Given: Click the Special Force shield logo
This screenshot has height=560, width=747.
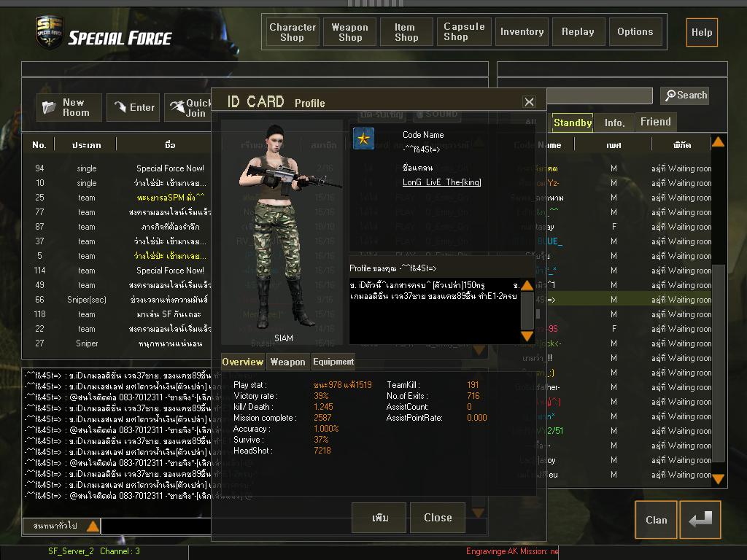Looking at the screenshot, I should coord(49,32).
